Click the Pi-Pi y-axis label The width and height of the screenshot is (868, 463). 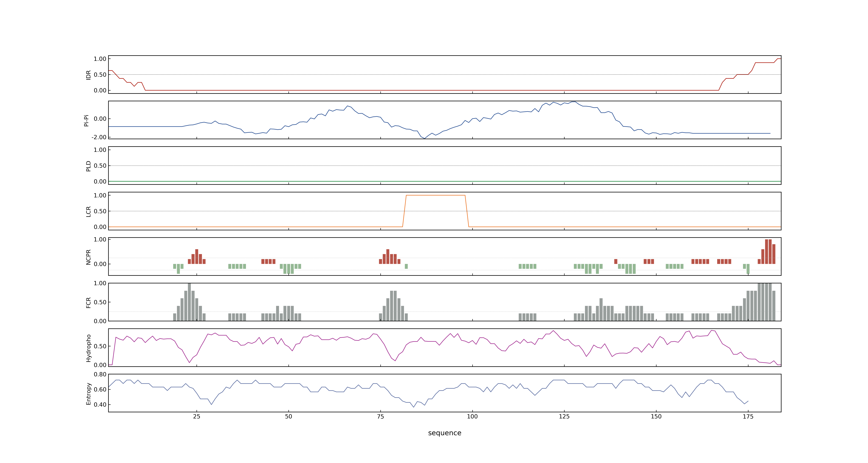(86, 120)
